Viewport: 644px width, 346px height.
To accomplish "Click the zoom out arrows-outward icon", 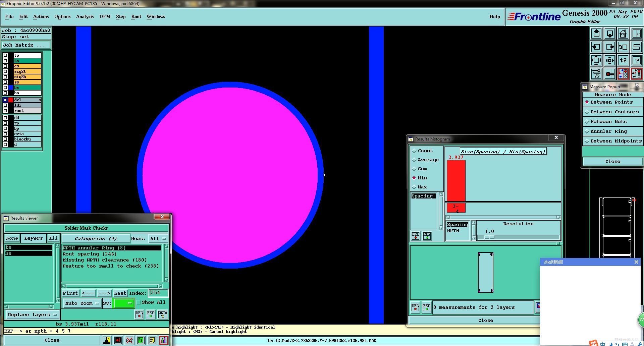I will point(609,60).
